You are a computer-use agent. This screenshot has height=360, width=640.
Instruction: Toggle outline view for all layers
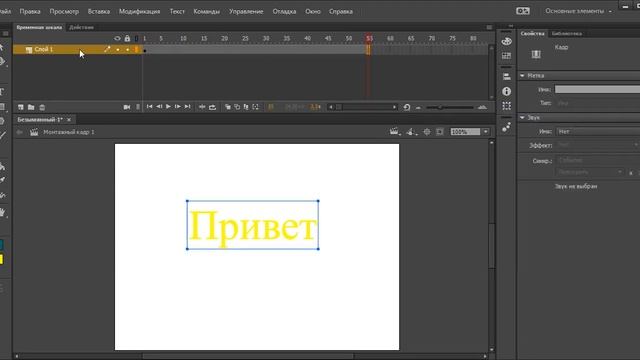click(136, 38)
